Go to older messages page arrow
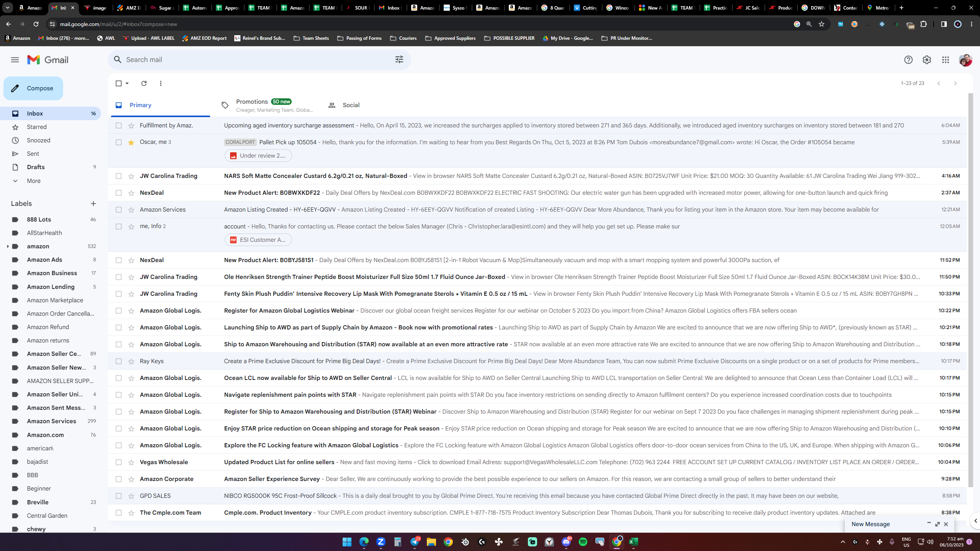Image resolution: width=980 pixels, height=551 pixels. (955, 83)
